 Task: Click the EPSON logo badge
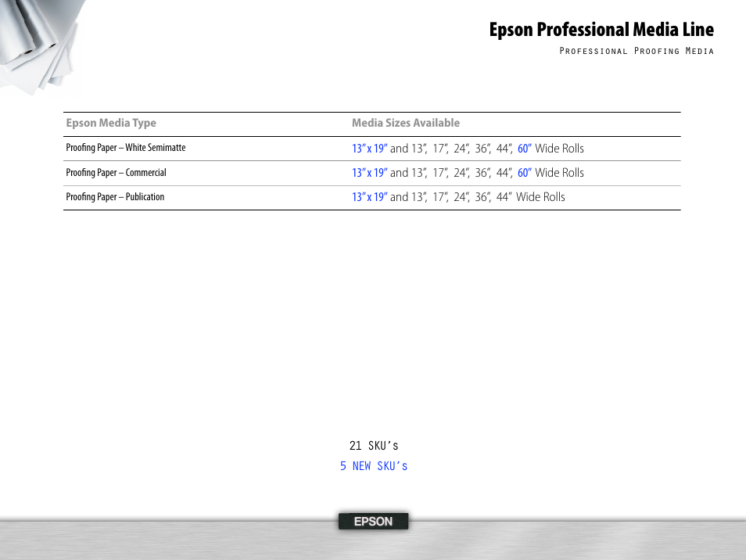point(374,521)
